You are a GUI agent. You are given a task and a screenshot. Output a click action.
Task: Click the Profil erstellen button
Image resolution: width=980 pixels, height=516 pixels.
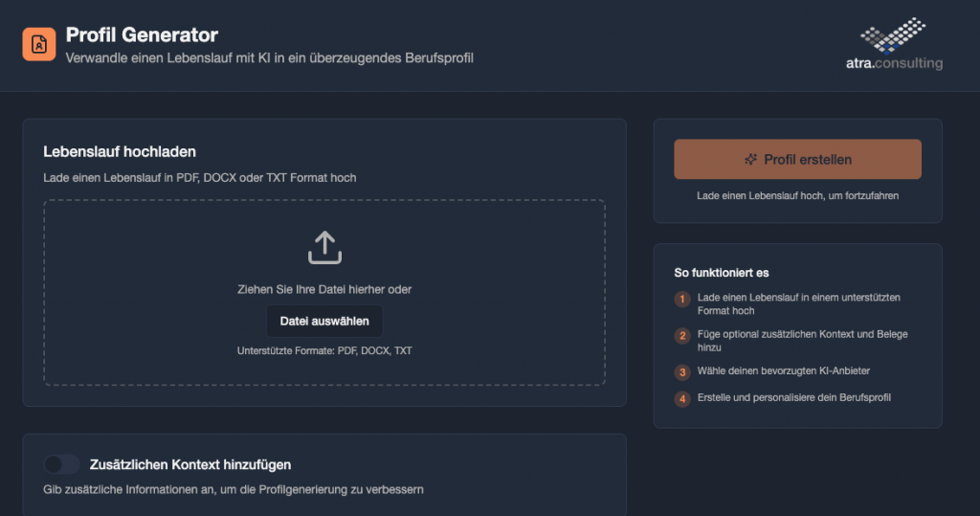[797, 159]
